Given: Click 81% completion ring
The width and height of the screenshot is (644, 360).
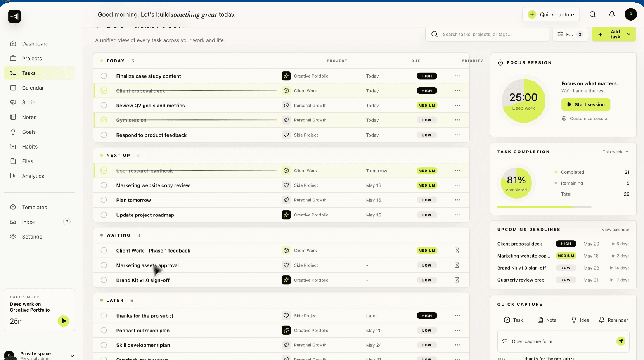Looking at the screenshot, I should click(x=516, y=183).
